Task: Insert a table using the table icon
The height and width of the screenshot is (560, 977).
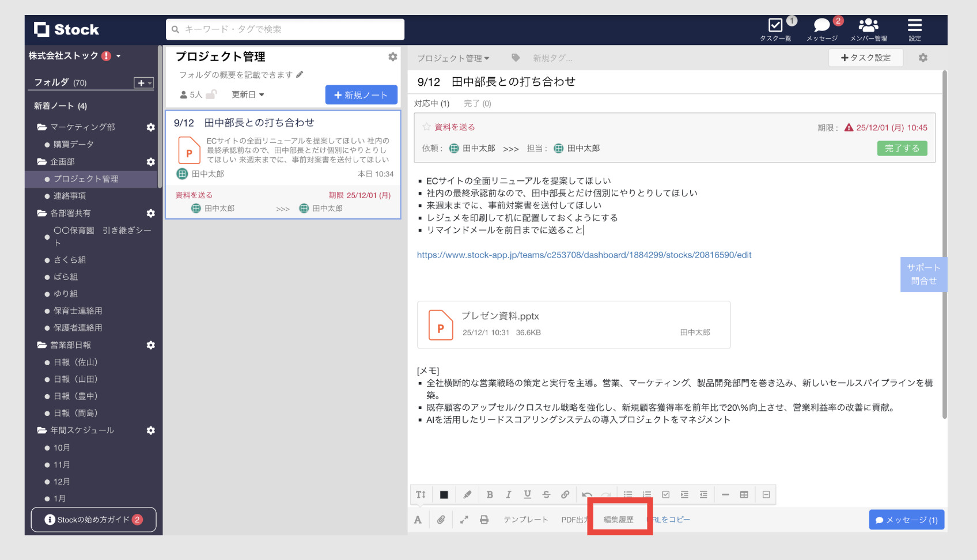Action: coord(744,494)
